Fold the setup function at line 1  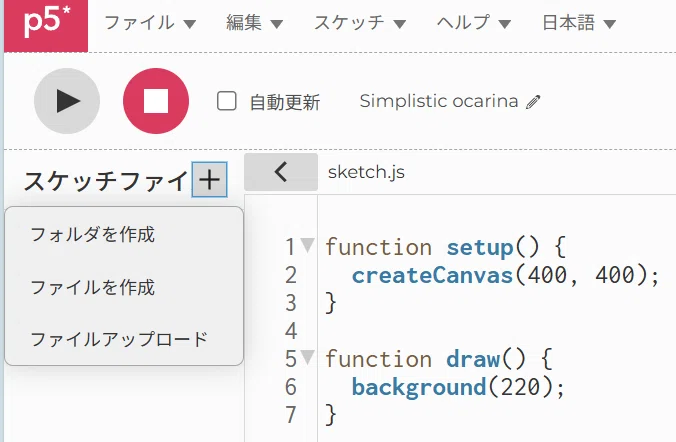click(307, 245)
